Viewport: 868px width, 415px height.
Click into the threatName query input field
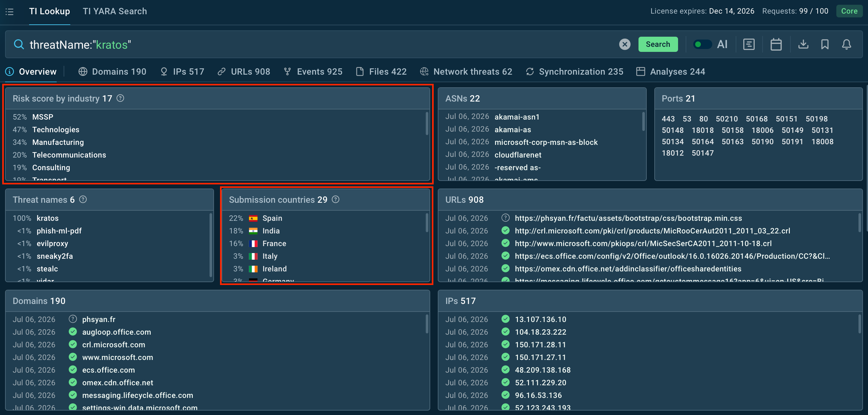pyautogui.click(x=320, y=44)
